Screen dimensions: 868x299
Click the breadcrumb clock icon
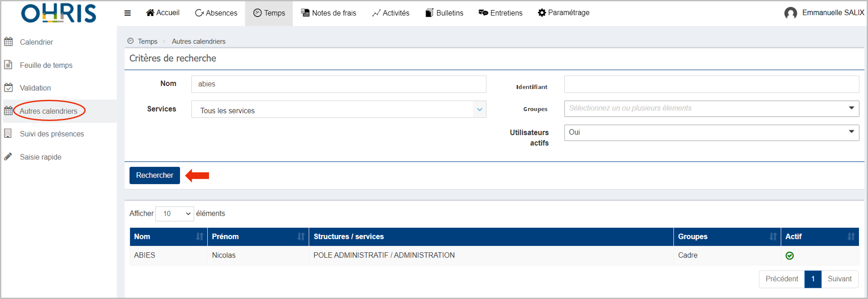(x=130, y=41)
